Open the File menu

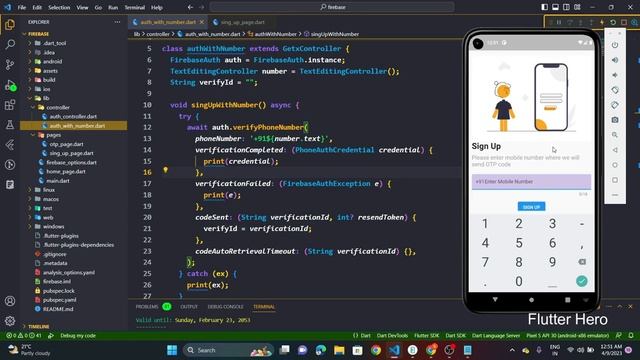coord(22,7)
